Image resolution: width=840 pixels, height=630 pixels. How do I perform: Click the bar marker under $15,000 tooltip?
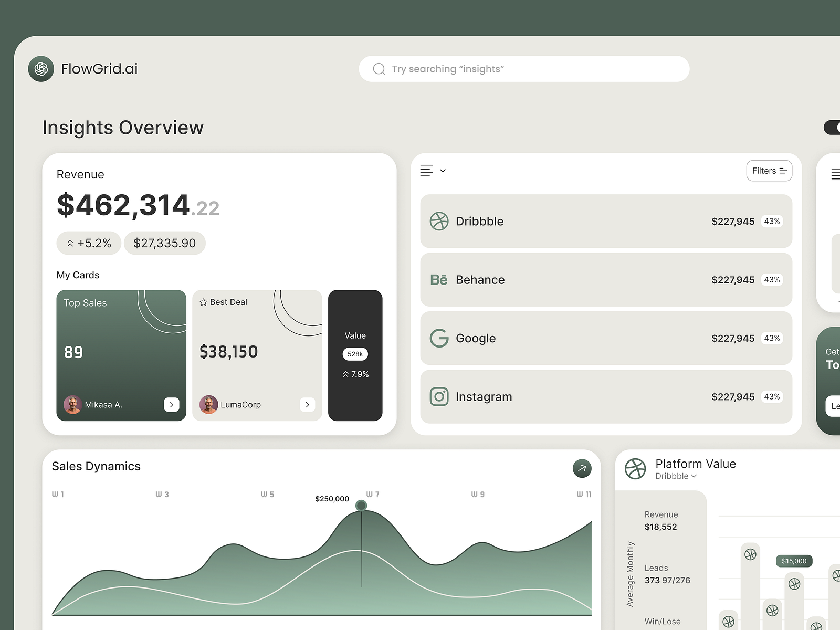point(794,584)
